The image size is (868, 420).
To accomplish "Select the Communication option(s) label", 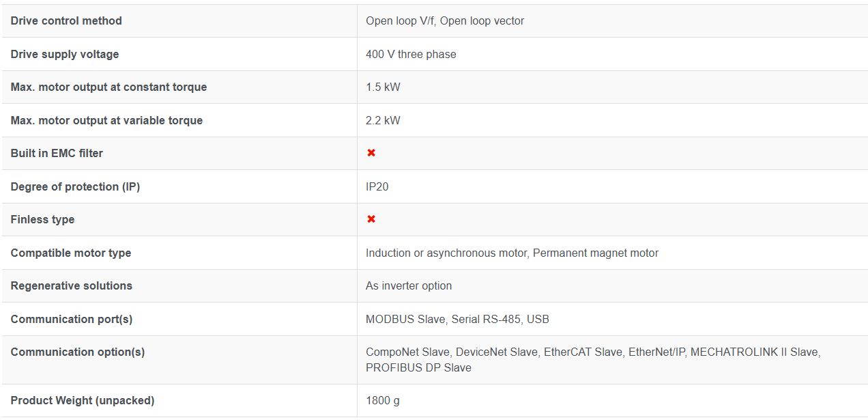I will tap(78, 352).
